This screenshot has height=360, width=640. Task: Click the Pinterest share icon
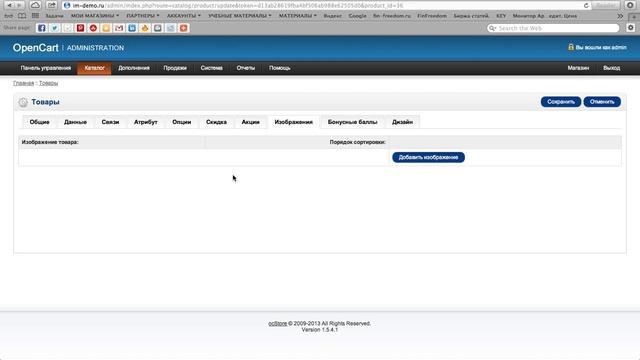[x=80, y=28]
